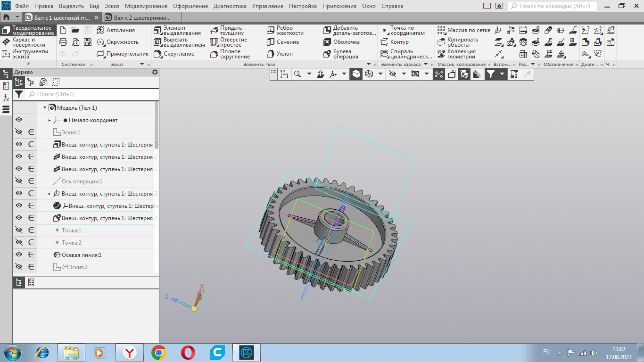The width and height of the screenshot is (644, 362).
Task: Switch to the Вал с 2 шестернями document tab
Action: [141, 17]
